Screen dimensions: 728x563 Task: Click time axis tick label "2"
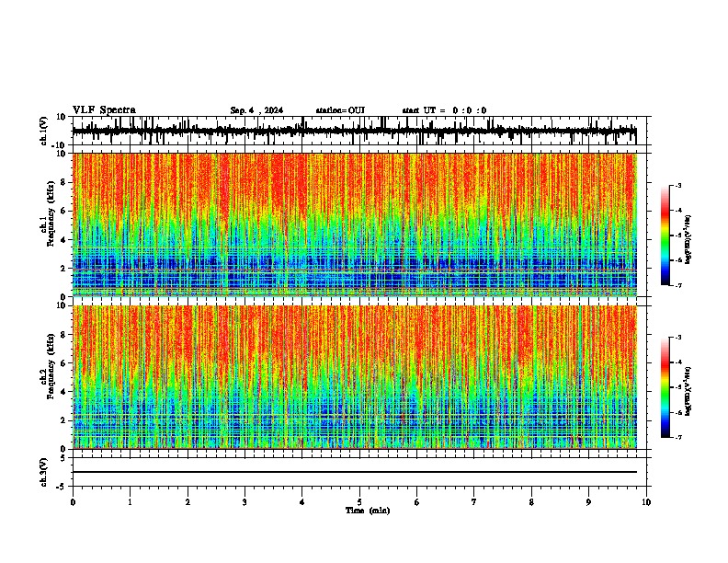[x=188, y=502]
